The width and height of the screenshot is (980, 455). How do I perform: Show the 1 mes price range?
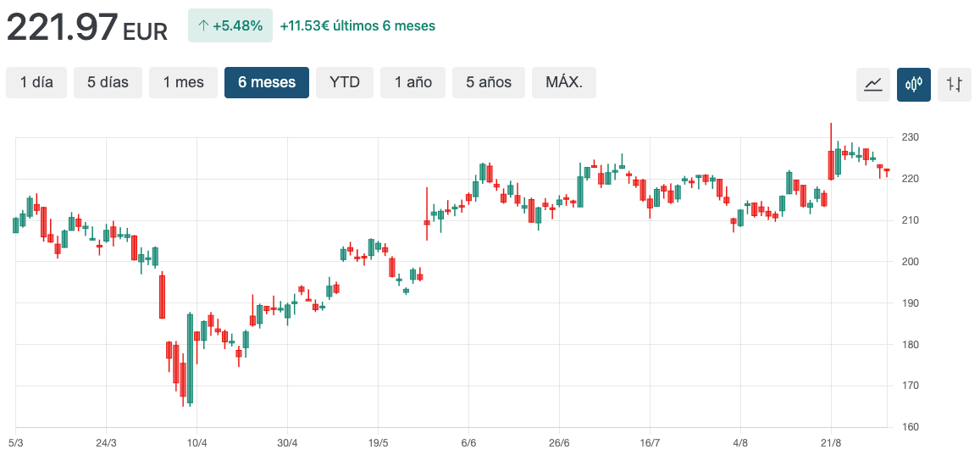pyautogui.click(x=183, y=82)
